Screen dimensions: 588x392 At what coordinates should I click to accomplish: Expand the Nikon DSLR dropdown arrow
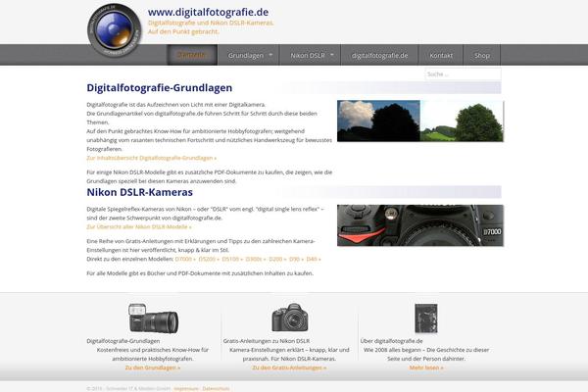click(332, 55)
